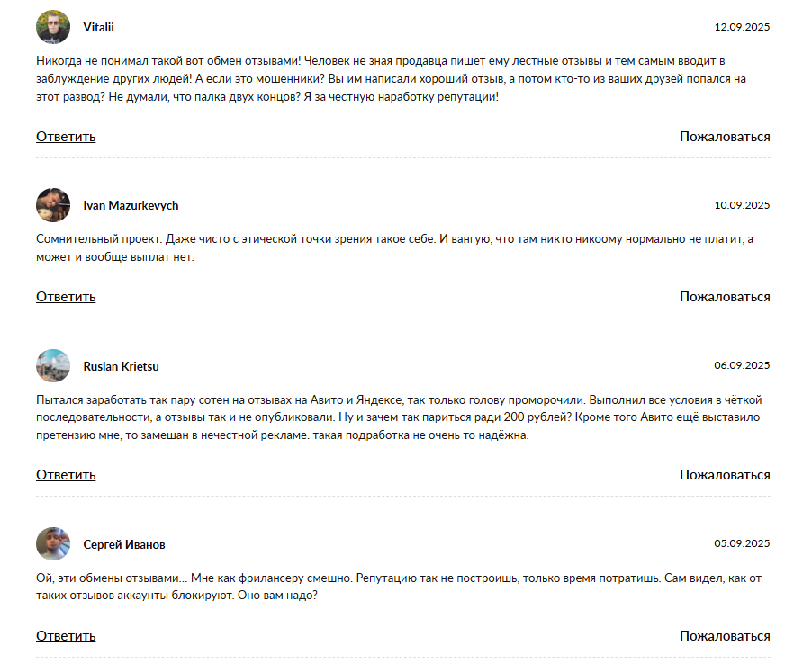
Task: Click the 06.09.2025 comment date
Action: coord(742,365)
